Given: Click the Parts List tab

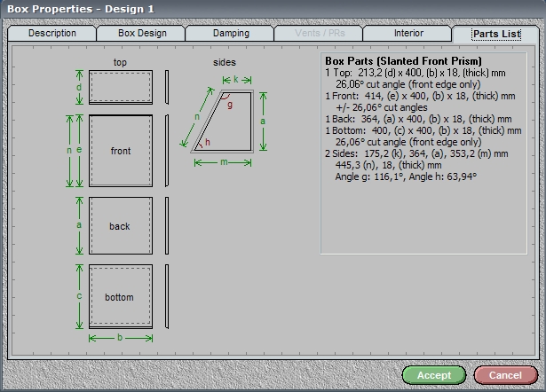Looking at the screenshot, I should point(496,35).
